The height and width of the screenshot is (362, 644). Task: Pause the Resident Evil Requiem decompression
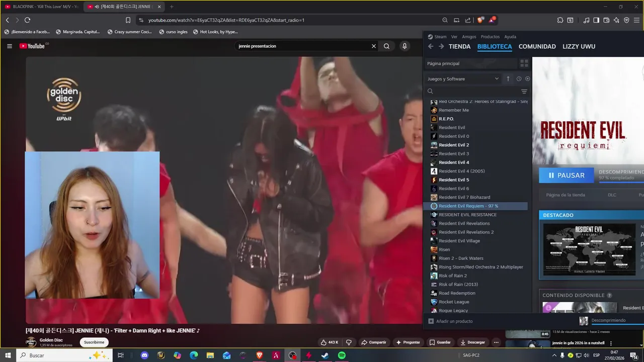point(567,175)
